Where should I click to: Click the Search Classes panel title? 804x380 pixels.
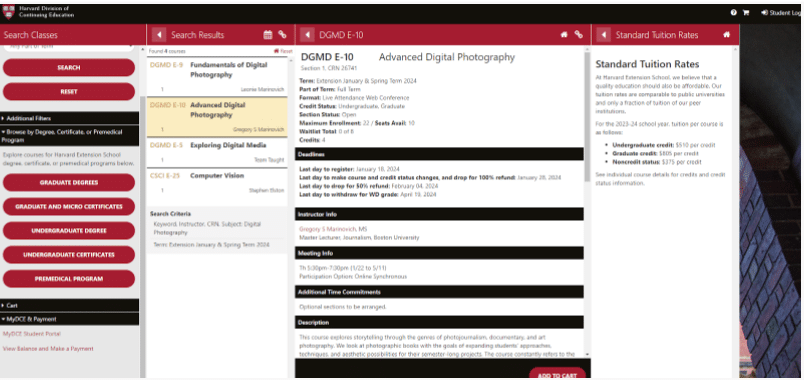click(31, 35)
